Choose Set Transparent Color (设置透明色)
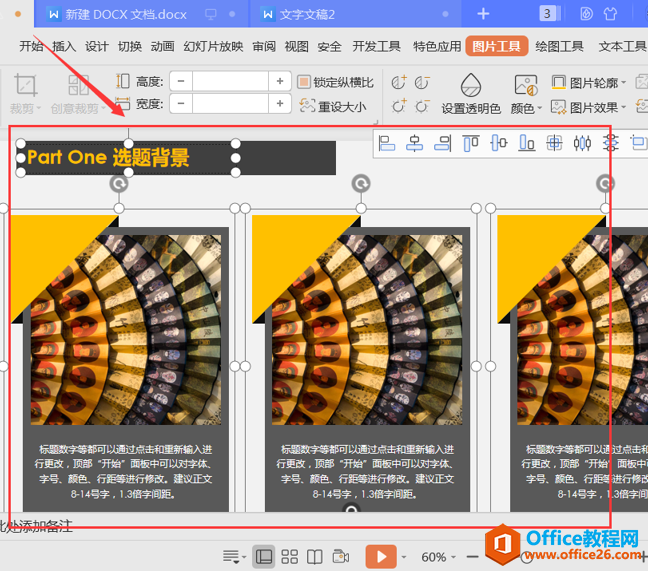 [471, 94]
